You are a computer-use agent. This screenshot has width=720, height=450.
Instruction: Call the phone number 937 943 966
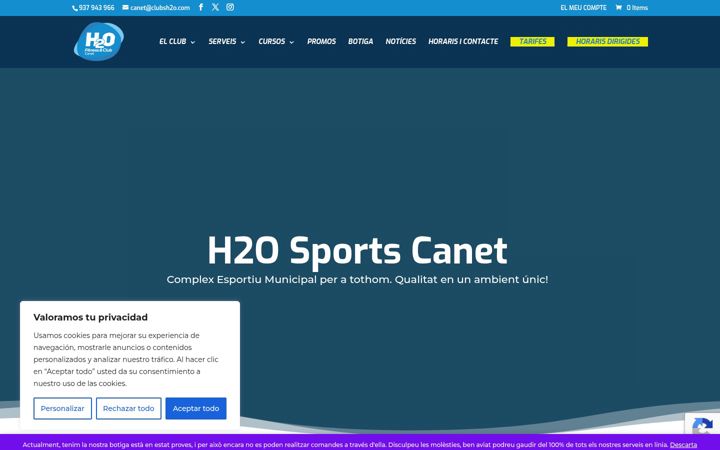pos(93,8)
